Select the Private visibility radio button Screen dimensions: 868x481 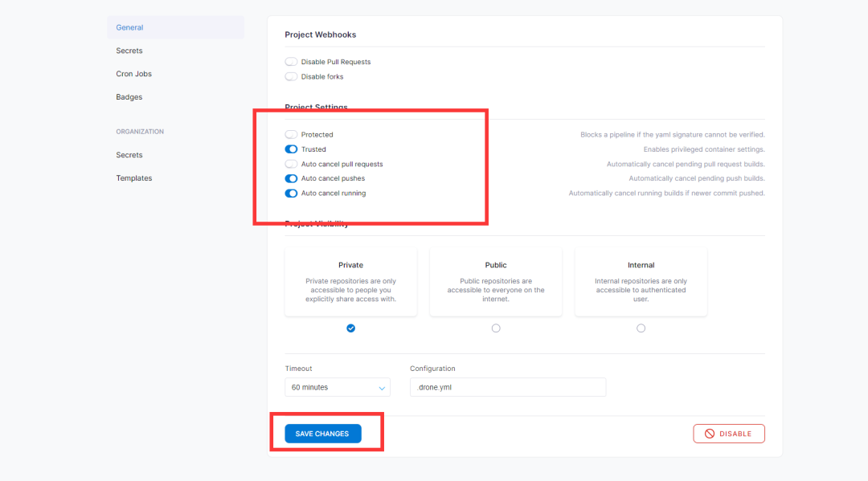click(351, 328)
